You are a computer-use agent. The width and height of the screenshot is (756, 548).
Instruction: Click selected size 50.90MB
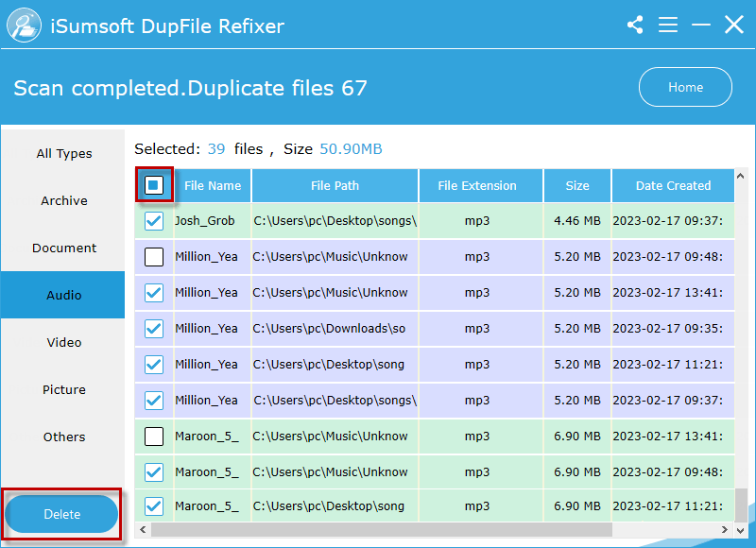[x=351, y=149]
